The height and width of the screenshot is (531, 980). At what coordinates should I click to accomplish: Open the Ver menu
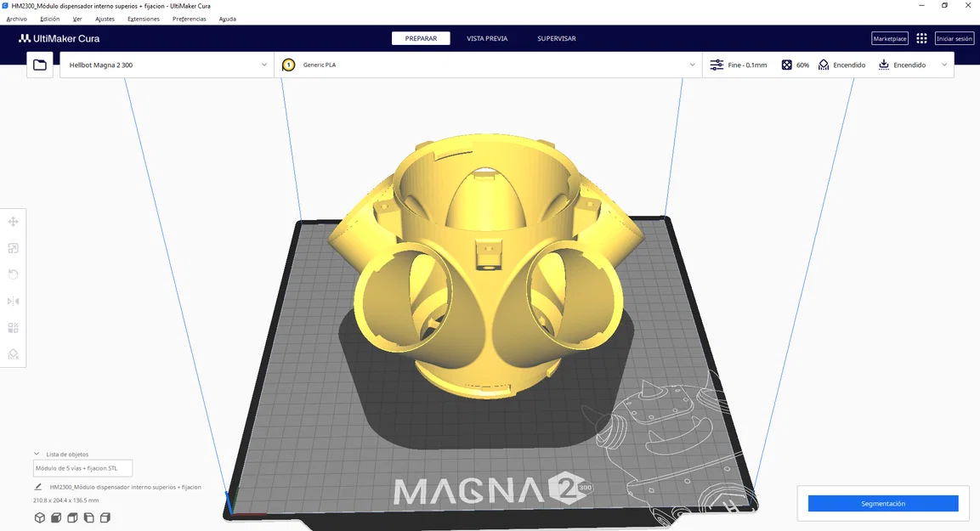click(x=77, y=19)
